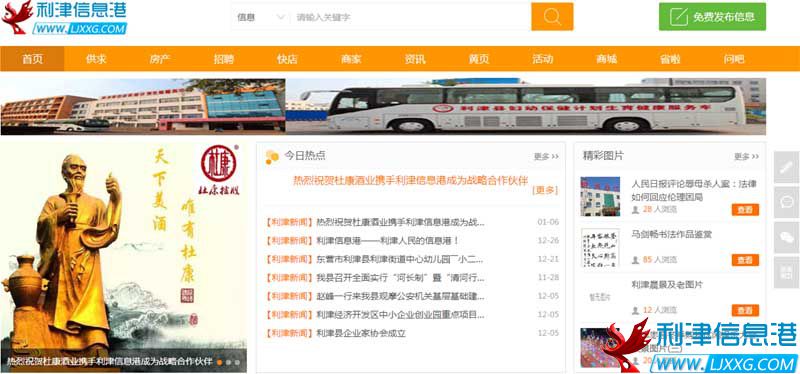Click the 利津信息港 logo at top left
Image resolution: width=800 pixels, height=374 pixels.
pos(64,18)
